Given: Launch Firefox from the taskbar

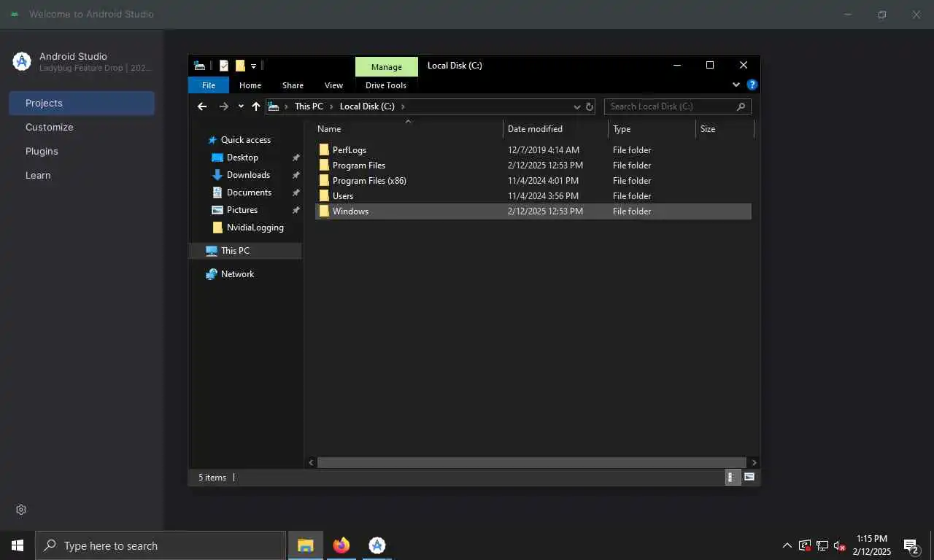Looking at the screenshot, I should pos(341,545).
